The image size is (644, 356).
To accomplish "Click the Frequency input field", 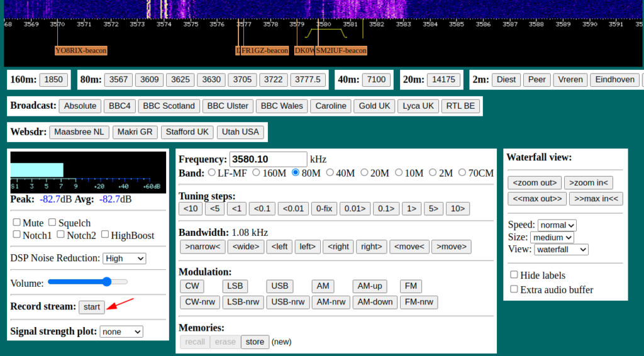I will [x=268, y=159].
